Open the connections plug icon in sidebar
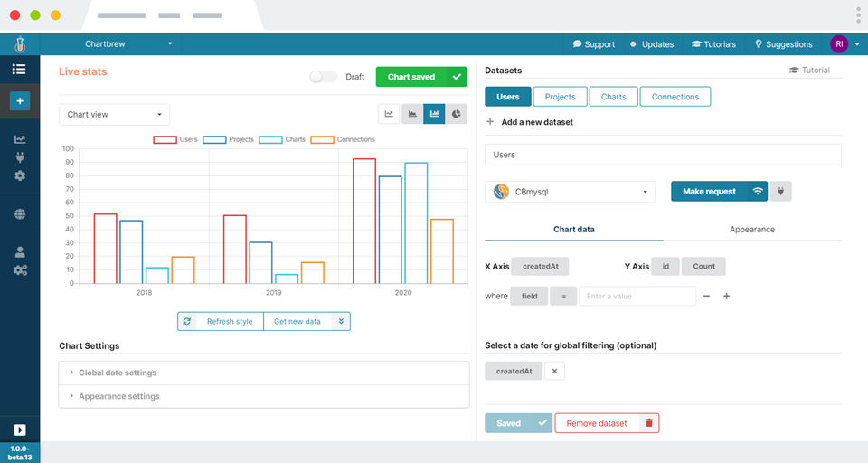The image size is (868, 463). click(x=20, y=158)
